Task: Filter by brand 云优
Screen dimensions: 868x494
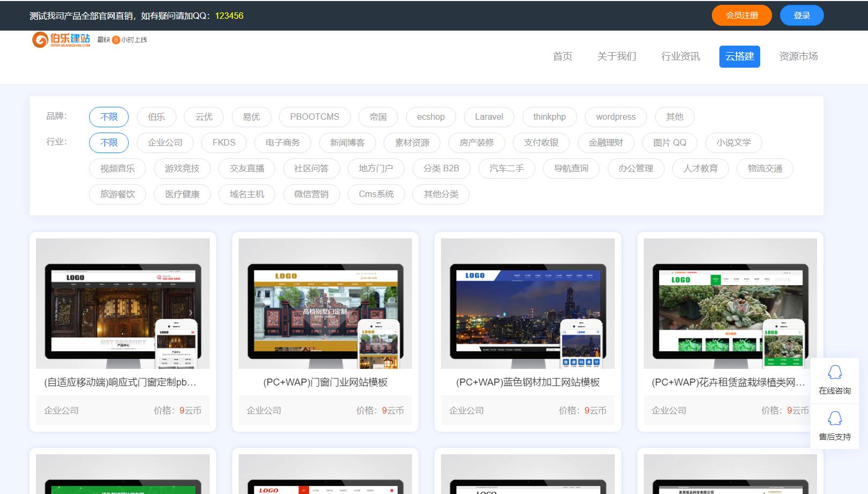Action: pos(204,117)
